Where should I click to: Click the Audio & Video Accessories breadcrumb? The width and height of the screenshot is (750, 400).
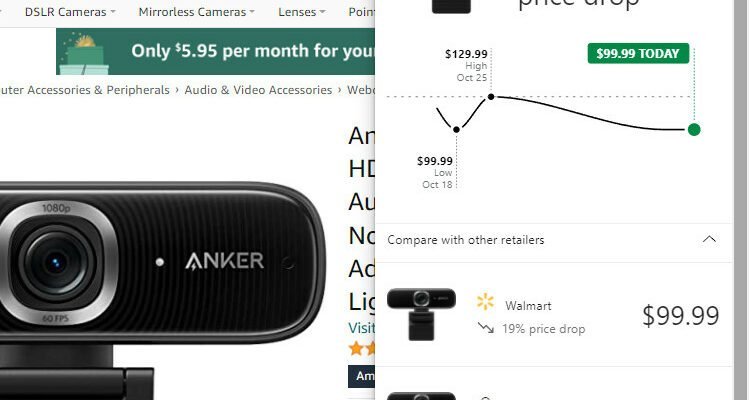coord(258,90)
